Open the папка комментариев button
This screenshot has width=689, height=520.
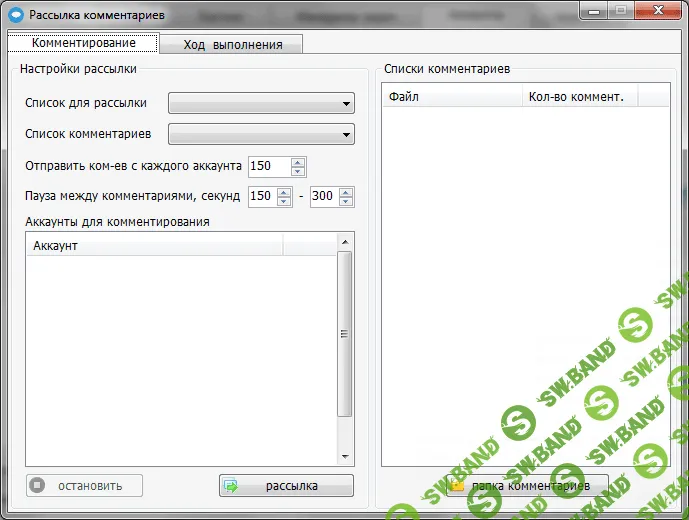tap(527, 486)
